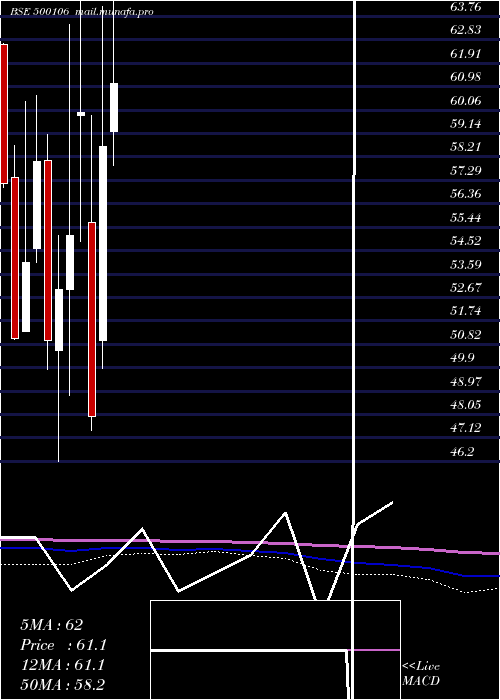Select the 53.59 price axis label
Image resolution: width=500 pixels, height=700 pixels.
(x=466, y=264)
